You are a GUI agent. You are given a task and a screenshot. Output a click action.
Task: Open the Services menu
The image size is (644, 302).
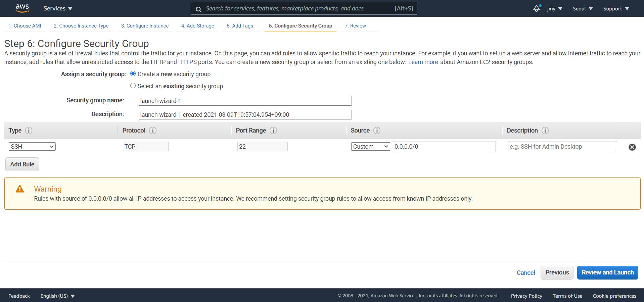coord(58,8)
